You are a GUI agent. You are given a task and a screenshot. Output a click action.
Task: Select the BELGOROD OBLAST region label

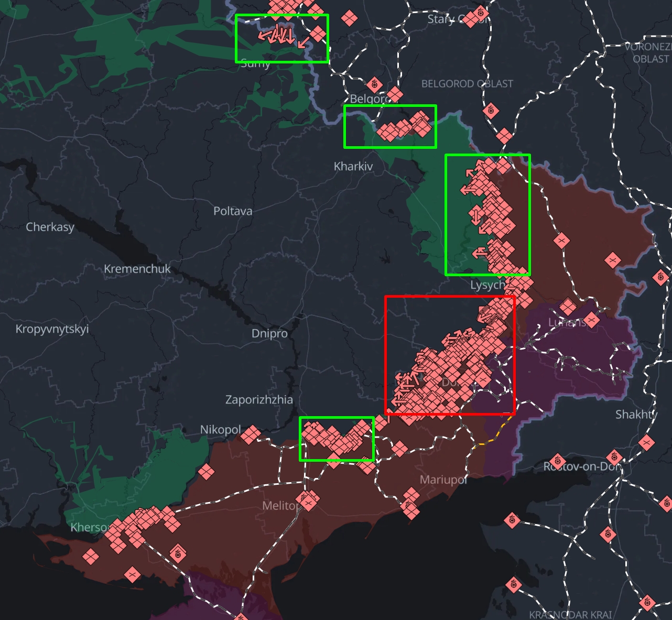467,84
